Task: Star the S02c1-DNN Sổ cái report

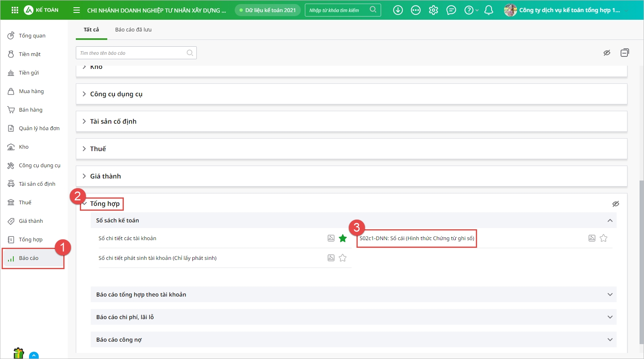Action: click(603, 238)
